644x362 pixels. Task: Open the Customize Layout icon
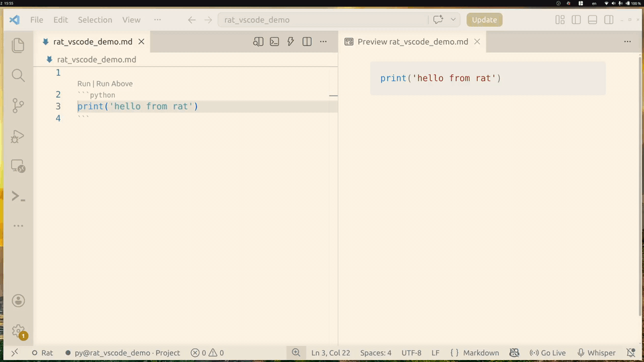559,19
